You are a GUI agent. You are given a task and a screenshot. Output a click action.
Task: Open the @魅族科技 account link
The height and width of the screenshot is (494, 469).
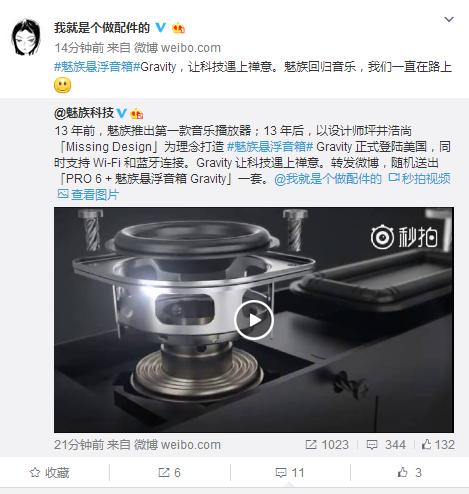point(84,113)
